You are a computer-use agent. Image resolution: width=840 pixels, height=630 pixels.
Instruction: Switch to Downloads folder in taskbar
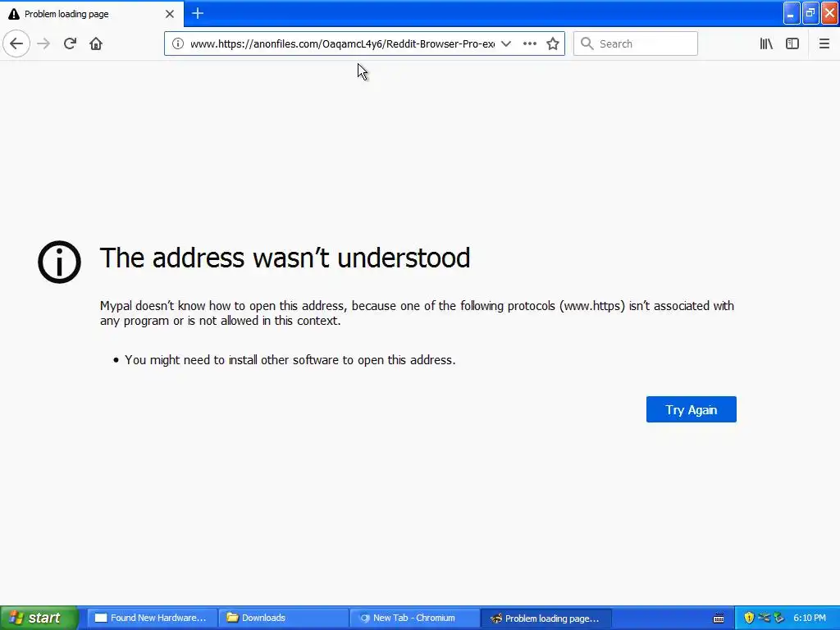click(x=283, y=618)
